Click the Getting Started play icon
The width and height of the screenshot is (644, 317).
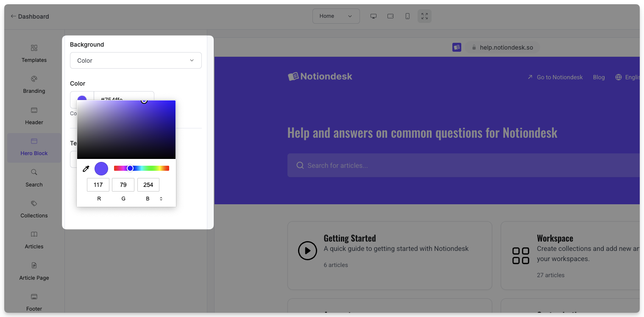(307, 250)
